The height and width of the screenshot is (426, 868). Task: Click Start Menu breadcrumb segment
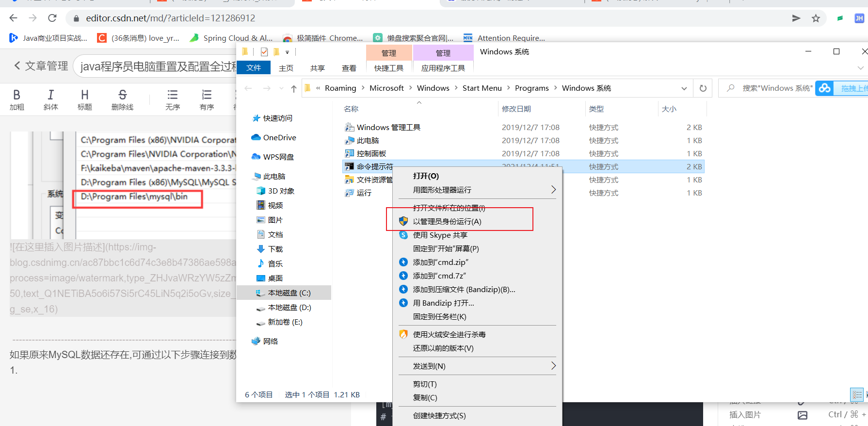tap(482, 88)
